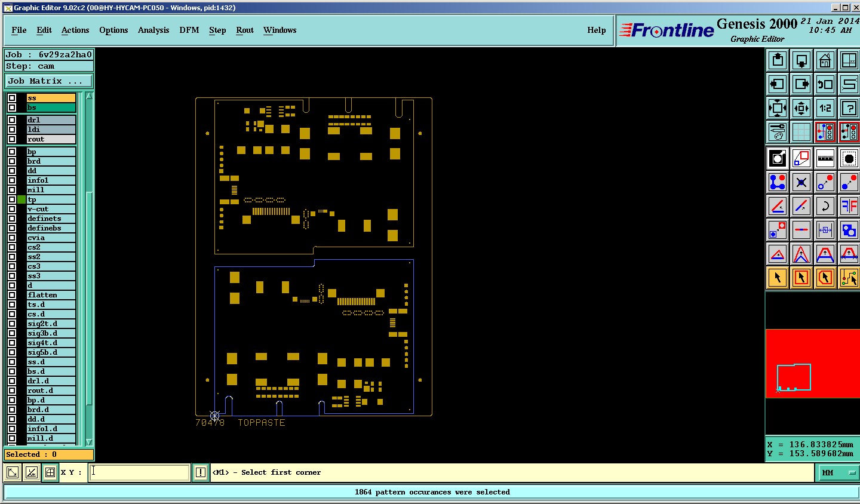Viewport: 860px width, 504px height.
Task: Open the Actions menu
Action: [x=75, y=30]
